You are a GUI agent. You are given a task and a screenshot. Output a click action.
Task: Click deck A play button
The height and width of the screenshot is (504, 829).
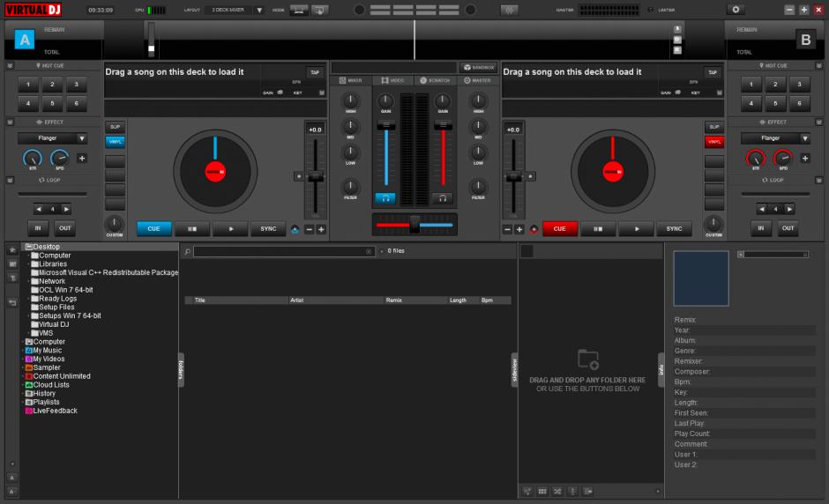(x=230, y=229)
